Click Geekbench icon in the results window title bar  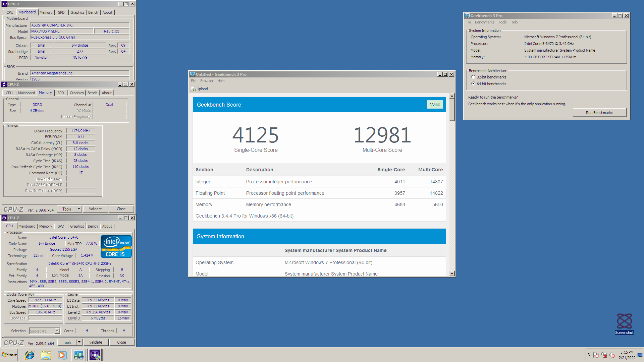click(193, 74)
